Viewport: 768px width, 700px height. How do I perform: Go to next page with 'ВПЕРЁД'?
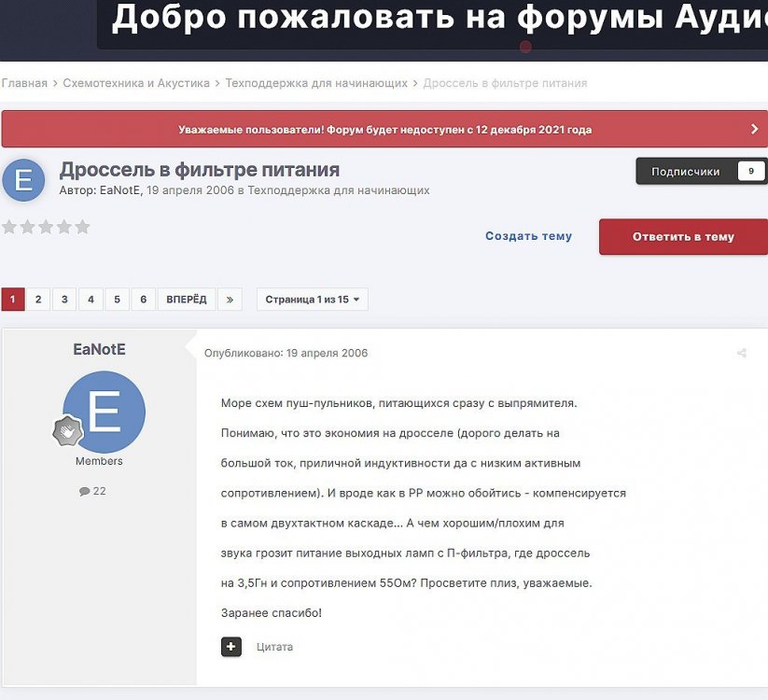(187, 300)
